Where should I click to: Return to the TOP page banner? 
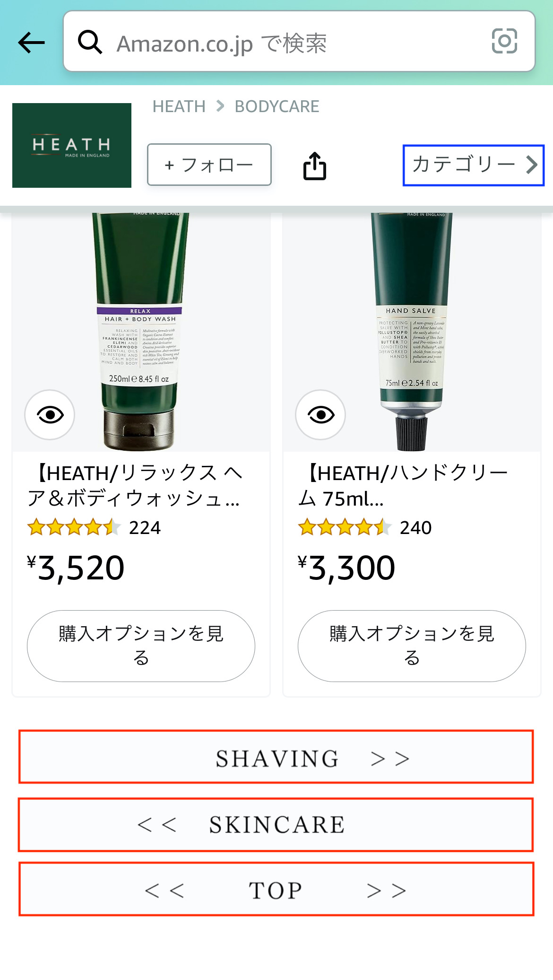tap(276, 889)
